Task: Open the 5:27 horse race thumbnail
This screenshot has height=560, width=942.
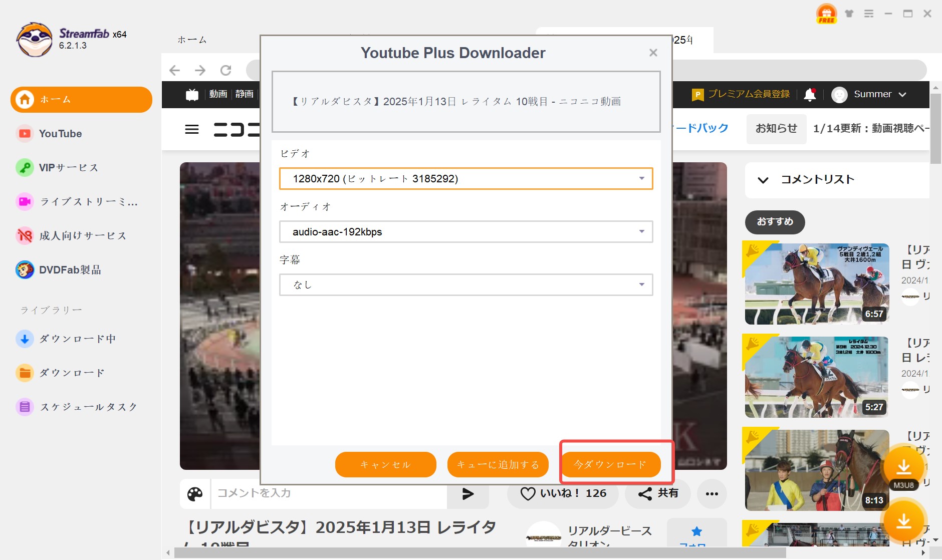Action: 817,377
